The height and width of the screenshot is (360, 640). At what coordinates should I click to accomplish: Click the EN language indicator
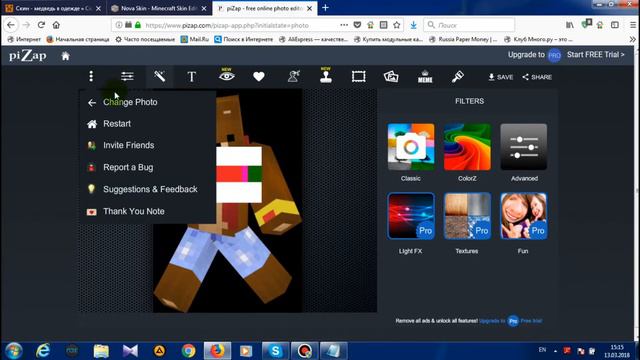tap(542, 350)
